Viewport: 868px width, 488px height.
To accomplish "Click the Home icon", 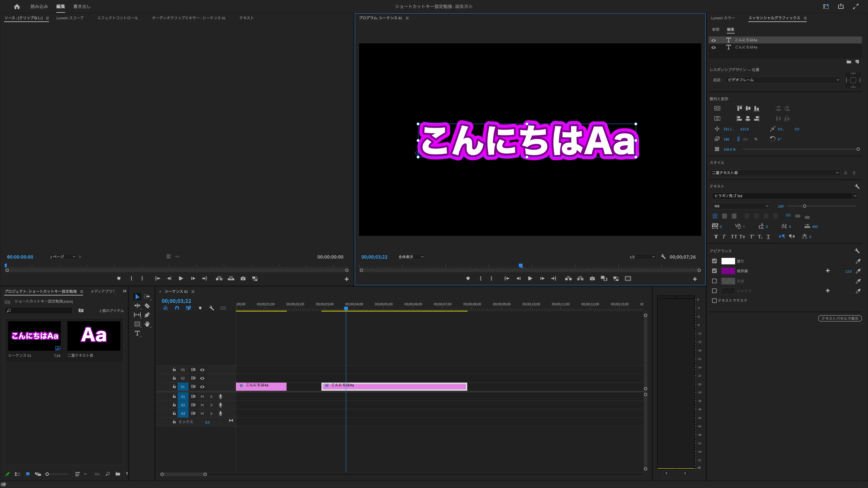I will point(17,6).
